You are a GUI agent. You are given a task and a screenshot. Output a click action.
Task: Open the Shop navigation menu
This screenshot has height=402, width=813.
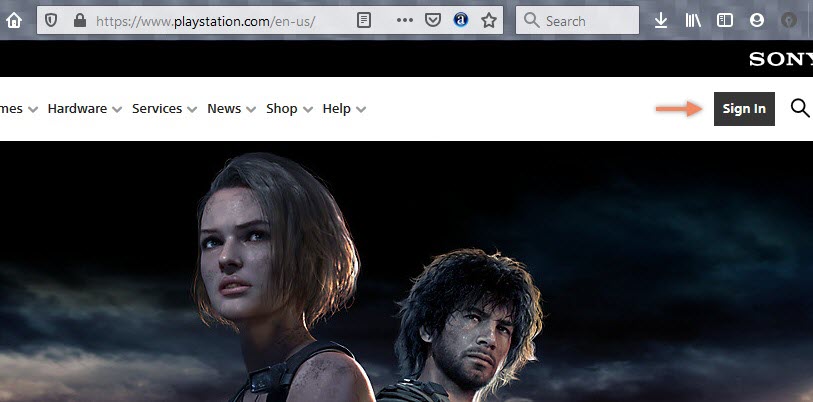pos(289,109)
